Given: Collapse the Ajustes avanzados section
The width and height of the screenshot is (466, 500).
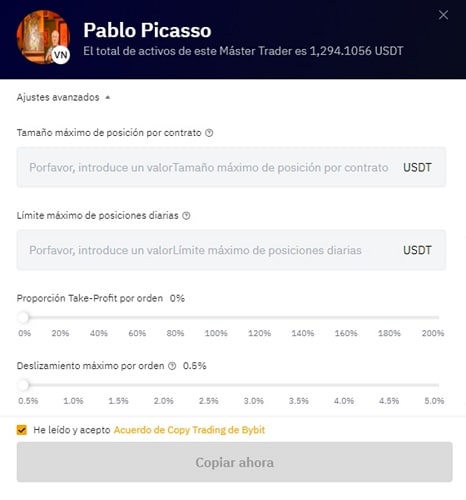Looking at the screenshot, I should 63,97.
